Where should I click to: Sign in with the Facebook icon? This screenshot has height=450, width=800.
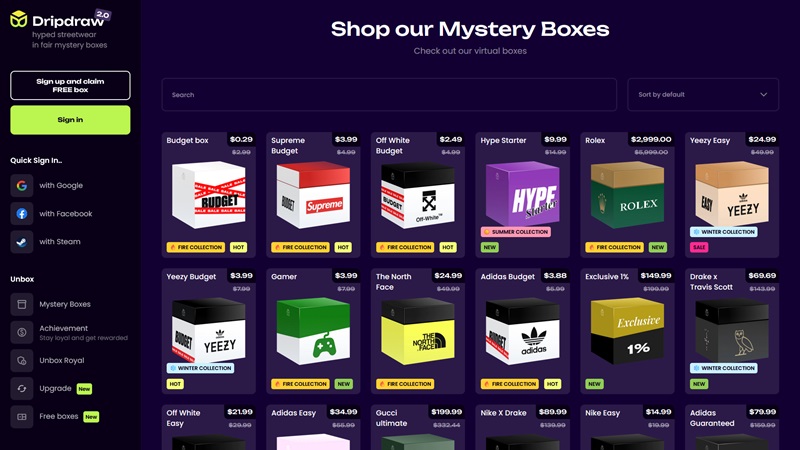coord(21,214)
